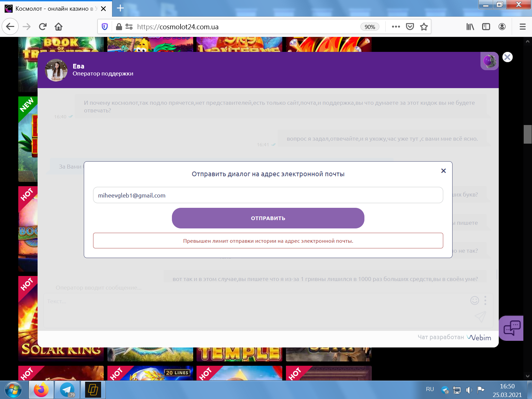Open tracking protection shield icon
This screenshot has height=399, width=532.
(x=105, y=27)
